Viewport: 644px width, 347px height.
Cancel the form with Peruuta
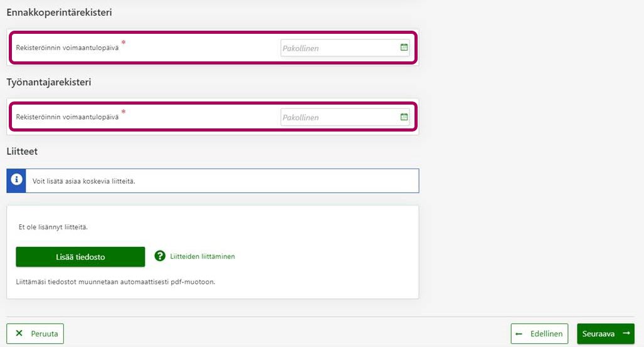click(35, 334)
